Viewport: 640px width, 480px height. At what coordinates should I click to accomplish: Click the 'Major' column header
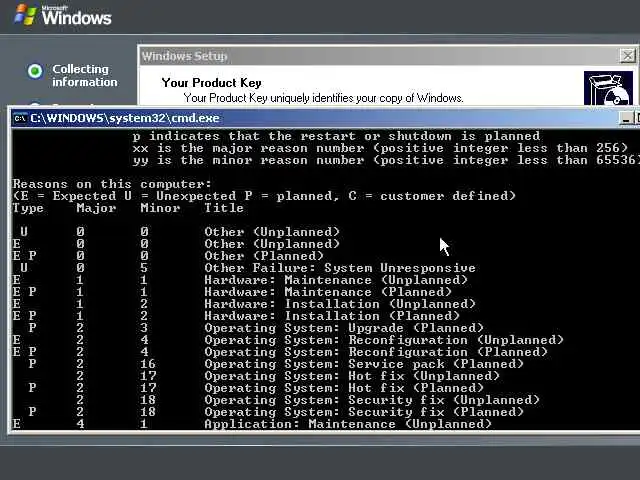(96, 209)
